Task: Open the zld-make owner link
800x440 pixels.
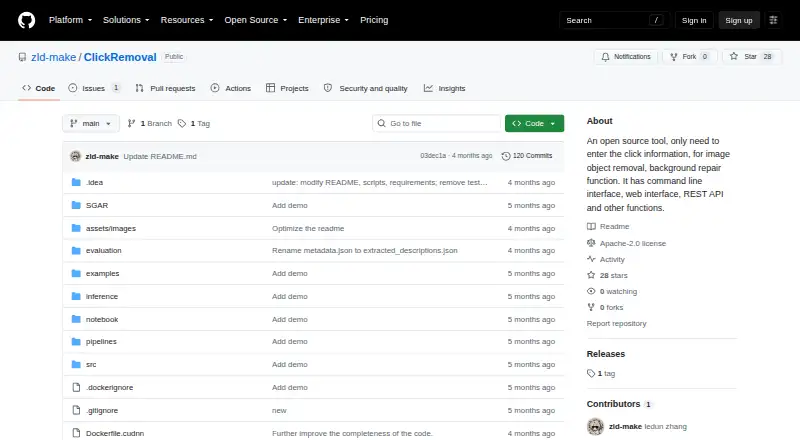Action: pos(54,57)
